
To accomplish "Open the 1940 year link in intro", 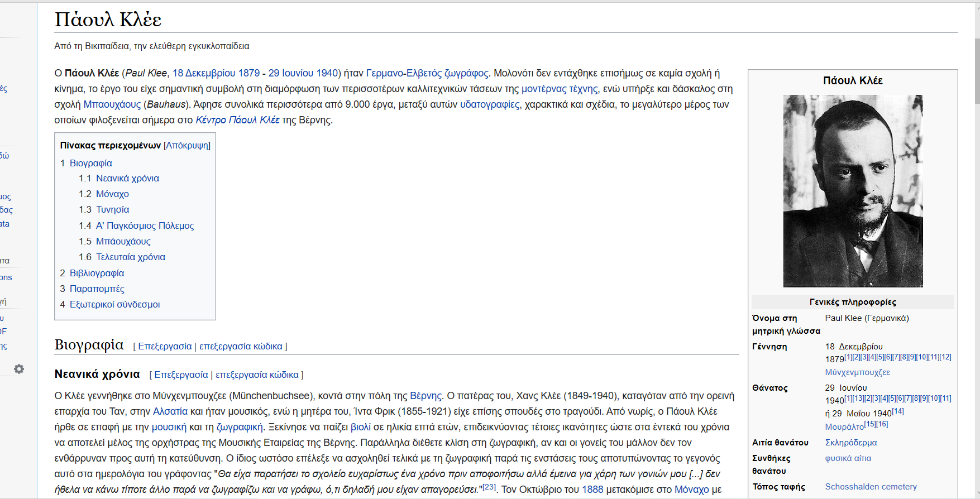I will [x=327, y=73].
